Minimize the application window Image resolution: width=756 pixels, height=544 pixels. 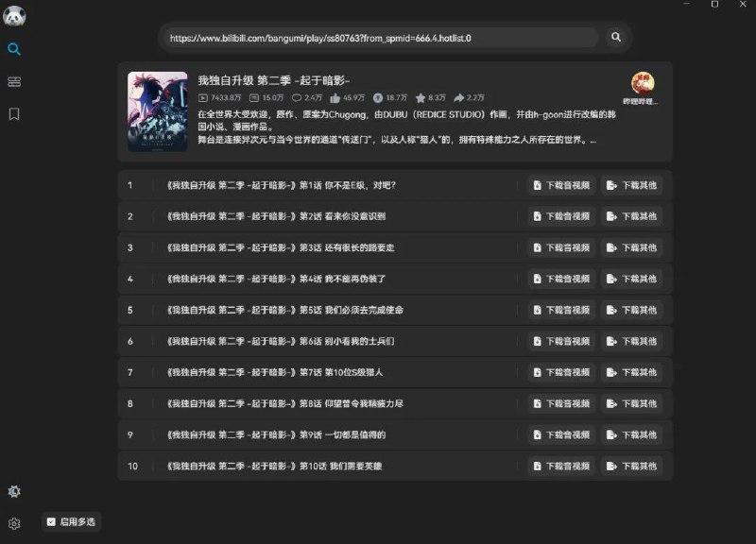click(x=687, y=4)
